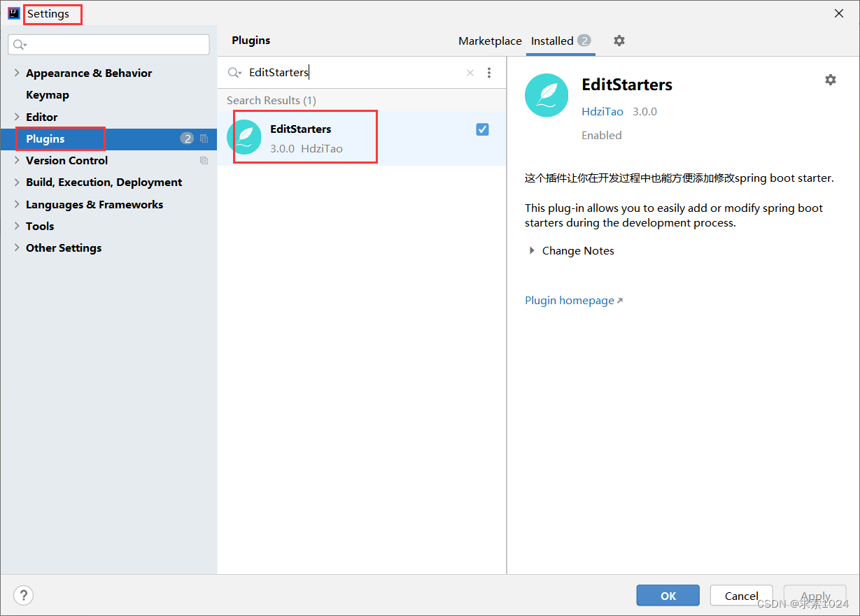Image resolution: width=860 pixels, height=616 pixels.
Task: Disable the EditStarters plugin checkbox
Action: pyautogui.click(x=482, y=129)
